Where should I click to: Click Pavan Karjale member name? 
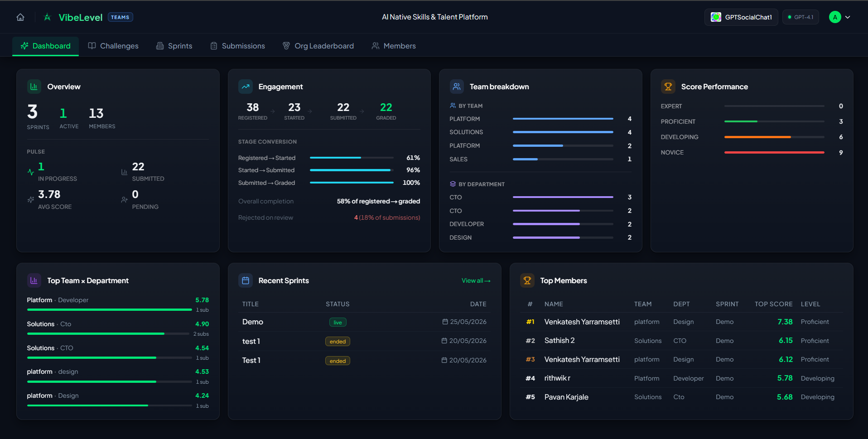click(566, 397)
